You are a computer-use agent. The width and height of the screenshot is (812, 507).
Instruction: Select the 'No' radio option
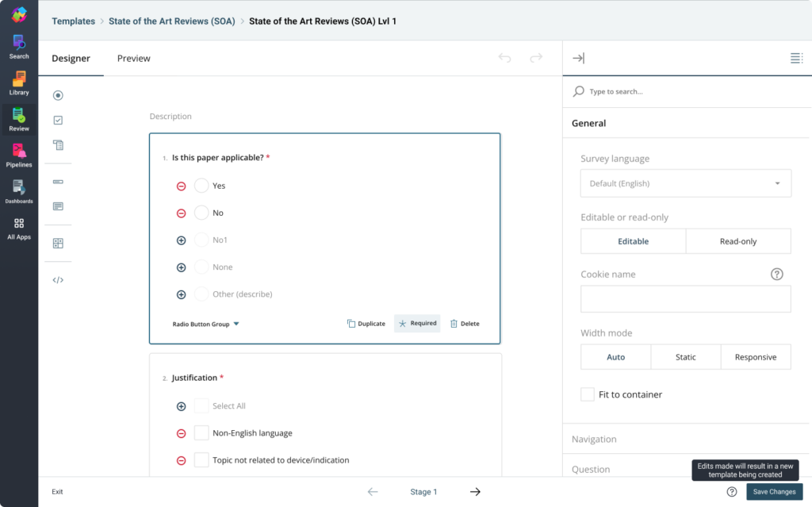(201, 213)
